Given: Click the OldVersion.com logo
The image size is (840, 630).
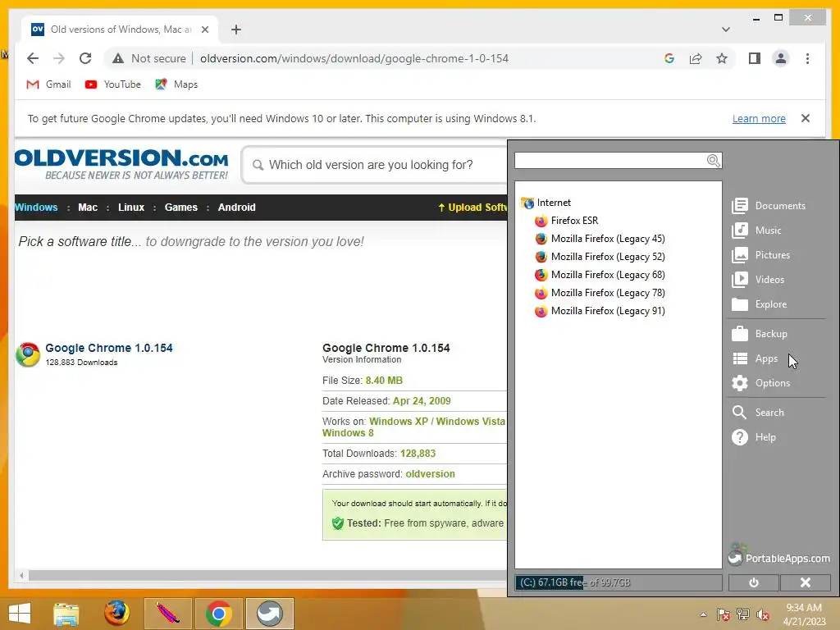Looking at the screenshot, I should coord(121,163).
